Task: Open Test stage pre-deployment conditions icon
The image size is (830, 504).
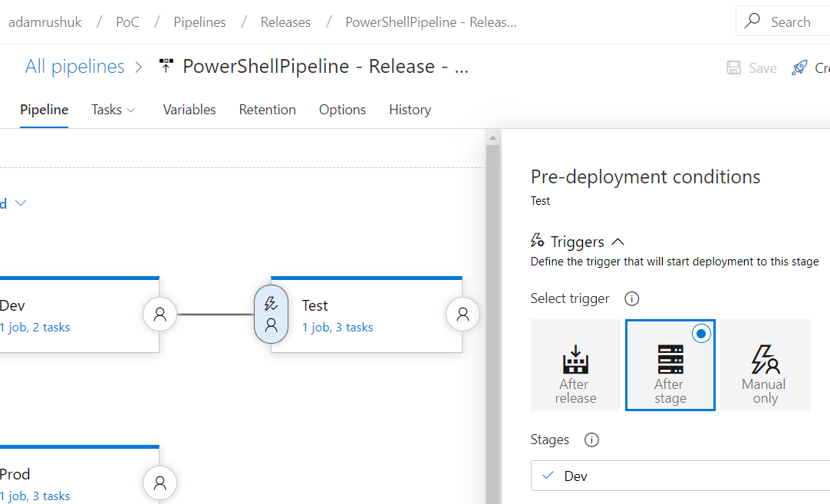Action: 271,315
